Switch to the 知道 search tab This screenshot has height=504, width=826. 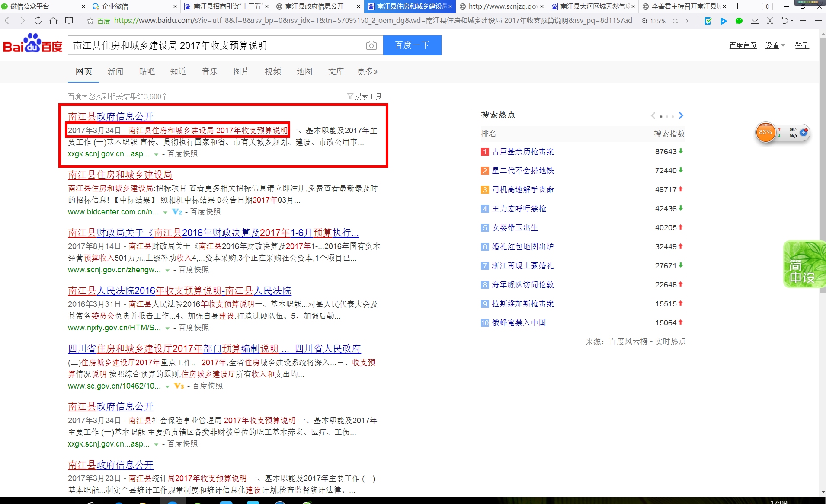(178, 71)
